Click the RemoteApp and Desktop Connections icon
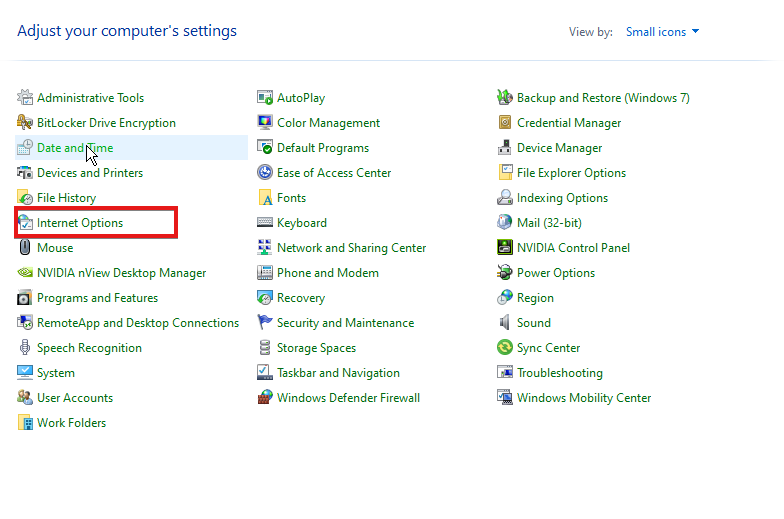 click(24, 322)
